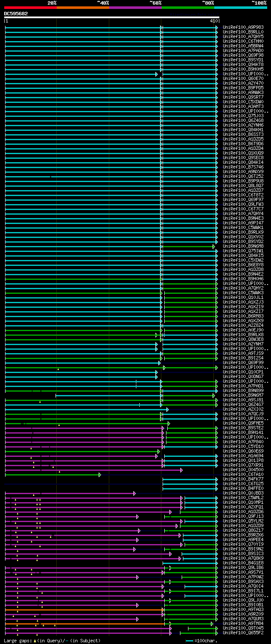Select the UniRef100_Q1KV02 label
The height and width of the screenshot is (644, 271).
click(244, 237)
